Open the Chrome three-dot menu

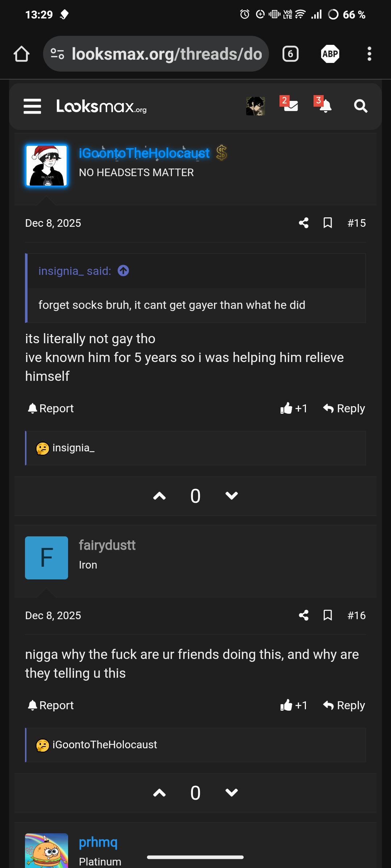[369, 54]
